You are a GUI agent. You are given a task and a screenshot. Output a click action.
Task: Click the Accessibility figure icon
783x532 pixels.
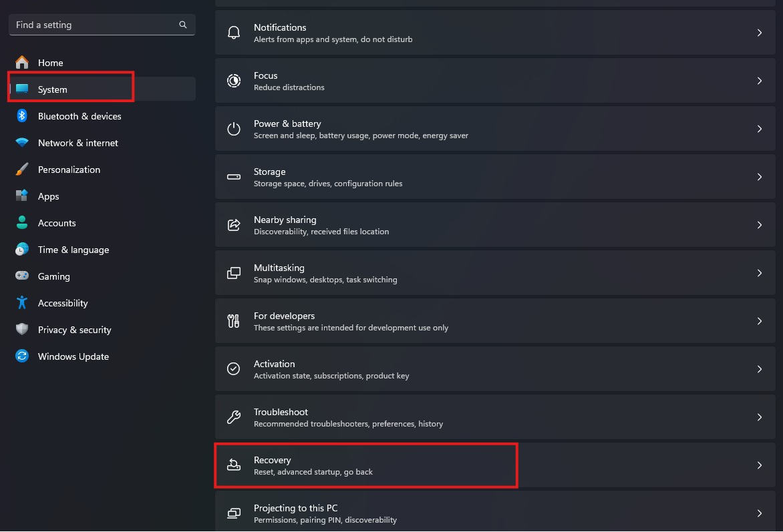tap(22, 303)
